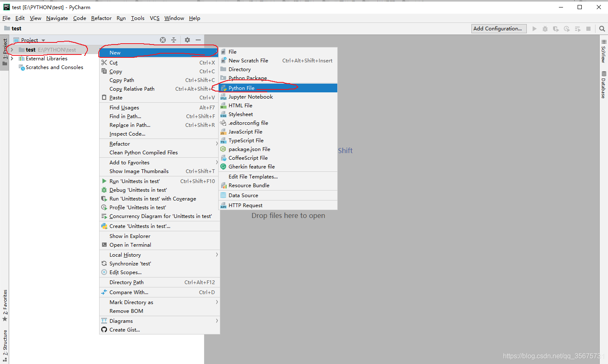Select Python File from New submenu

click(x=278, y=88)
